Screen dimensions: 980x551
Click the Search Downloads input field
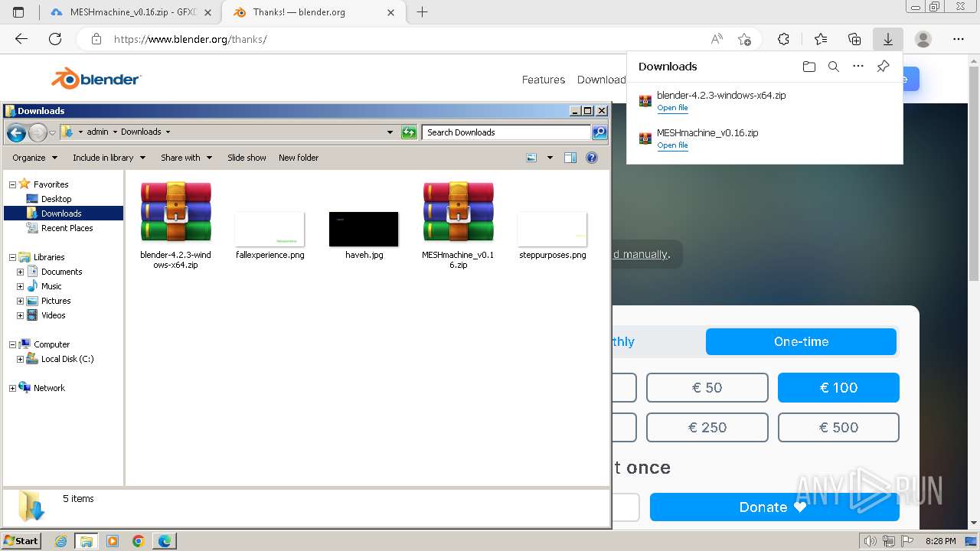tap(506, 132)
